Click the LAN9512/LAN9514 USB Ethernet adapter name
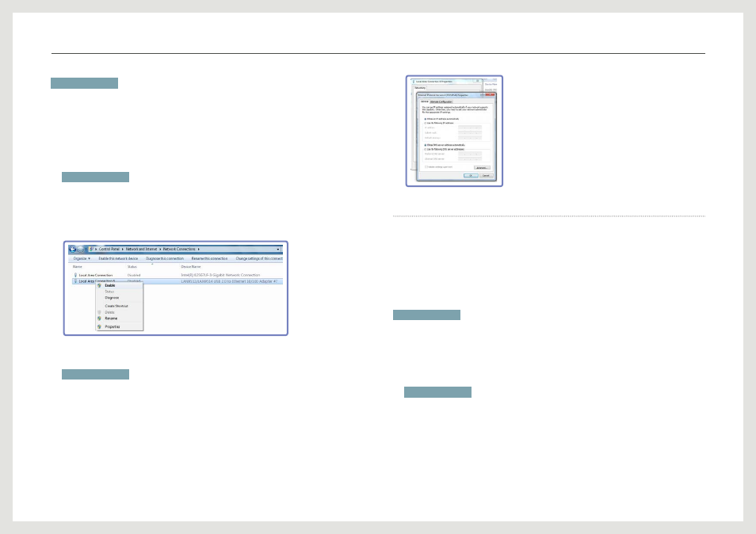This screenshot has height=534, width=756. pos(229,281)
